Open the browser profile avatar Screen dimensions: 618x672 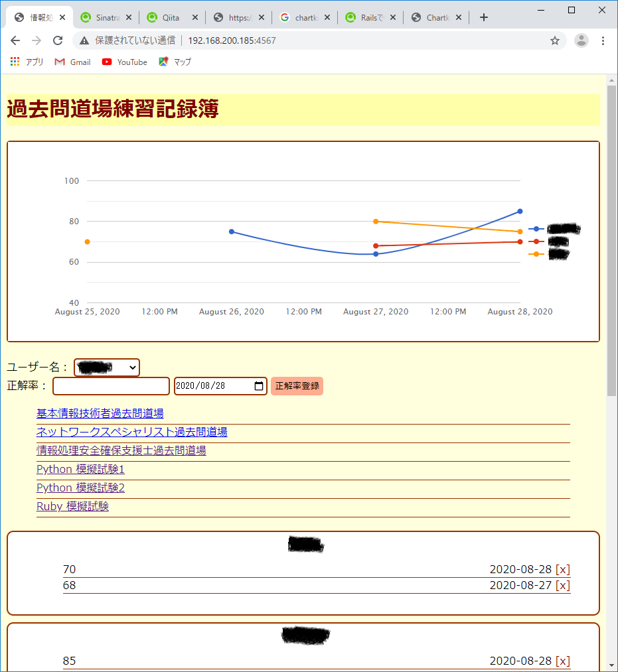(581, 40)
